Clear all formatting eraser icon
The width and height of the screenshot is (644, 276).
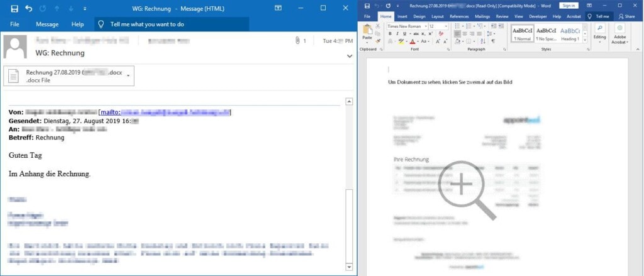click(x=441, y=34)
